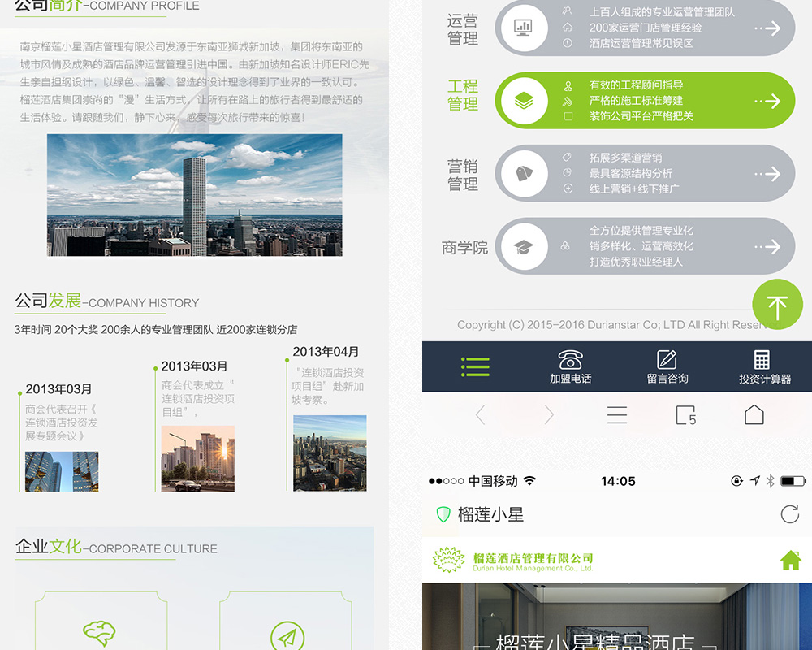The height and width of the screenshot is (650, 812).
Task: Expand the green 工程管理 row arrow
Action: [x=767, y=101]
